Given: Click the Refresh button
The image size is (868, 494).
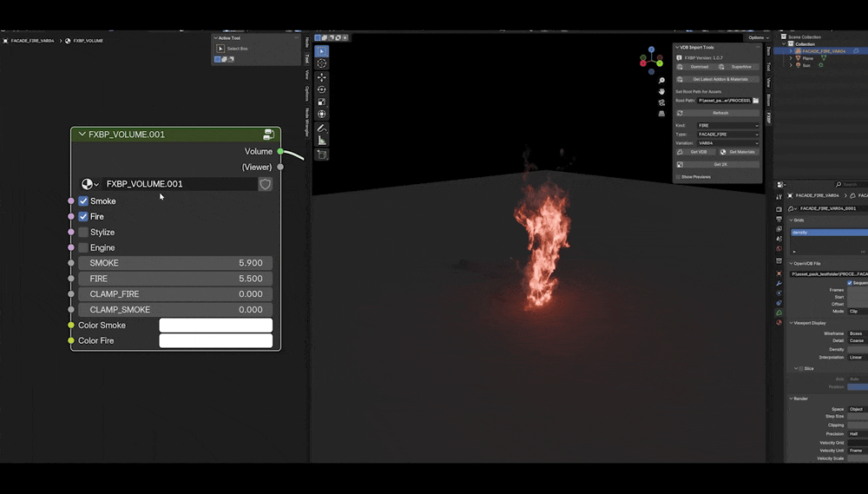Looking at the screenshot, I should [x=718, y=113].
